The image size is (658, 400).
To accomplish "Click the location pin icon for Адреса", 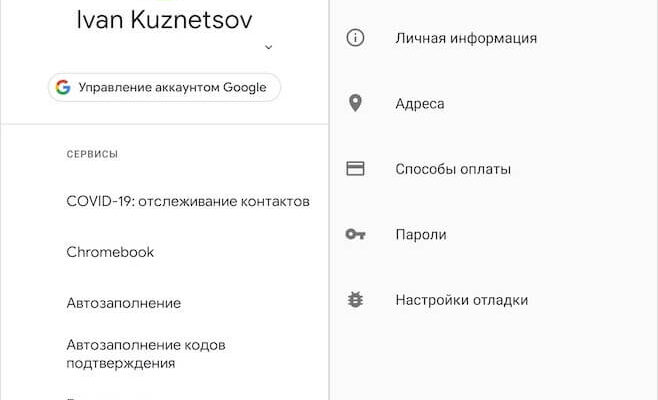I will click(x=355, y=103).
